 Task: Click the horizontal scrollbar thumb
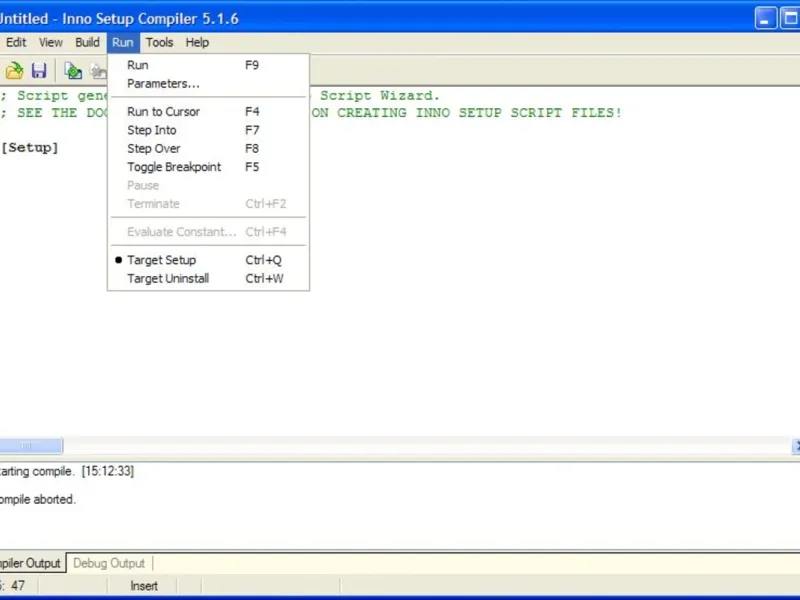tap(31, 445)
